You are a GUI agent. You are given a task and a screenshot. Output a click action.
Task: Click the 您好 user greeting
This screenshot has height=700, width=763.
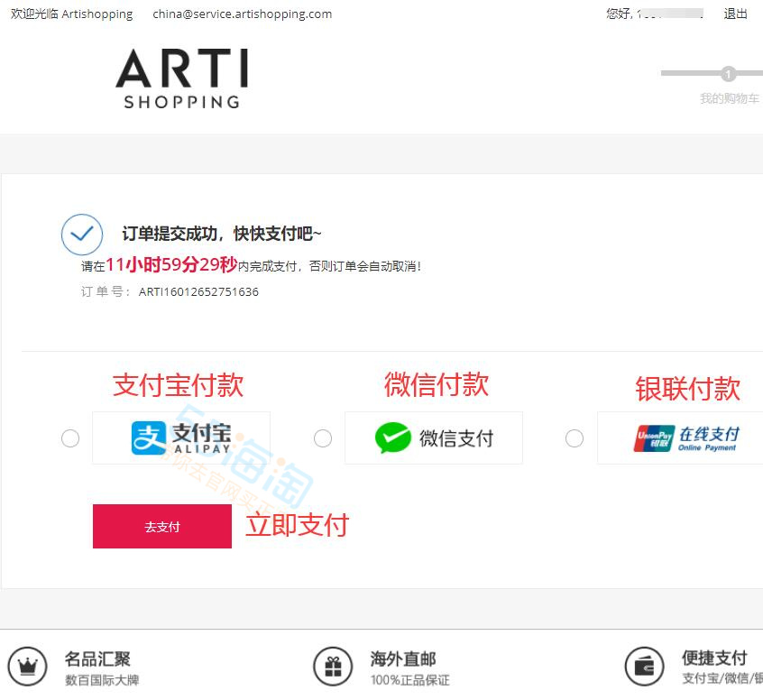pyautogui.click(x=655, y=14)
